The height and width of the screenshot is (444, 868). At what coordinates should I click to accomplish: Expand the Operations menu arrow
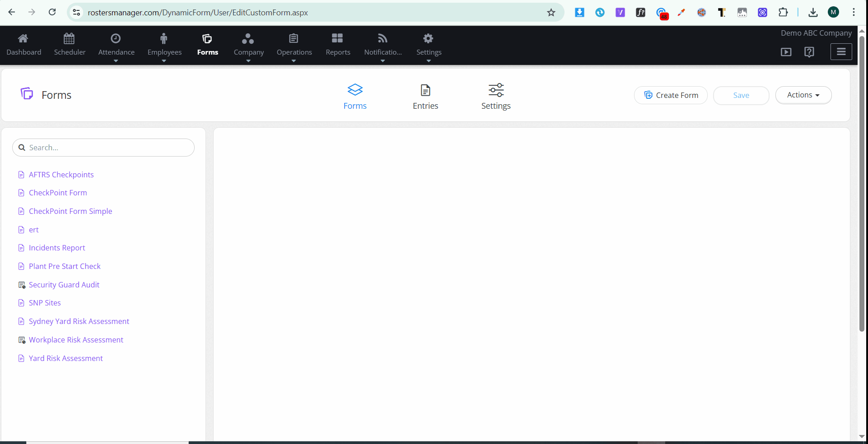[x=294, y=61]
